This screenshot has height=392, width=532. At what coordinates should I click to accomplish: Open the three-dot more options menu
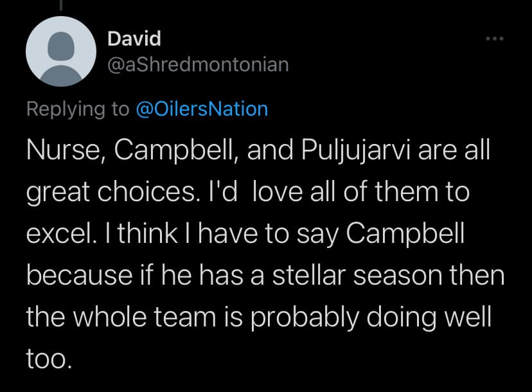pyautogui.click(x=495, y=39)
